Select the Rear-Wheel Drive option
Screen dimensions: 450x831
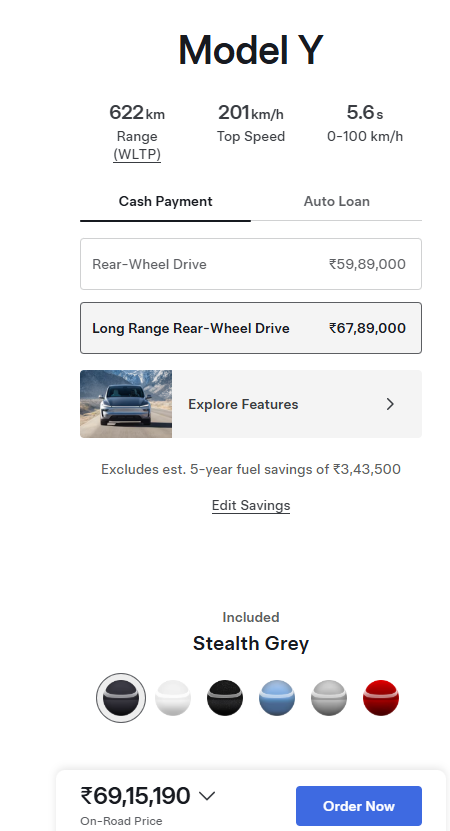pos(251,264)
